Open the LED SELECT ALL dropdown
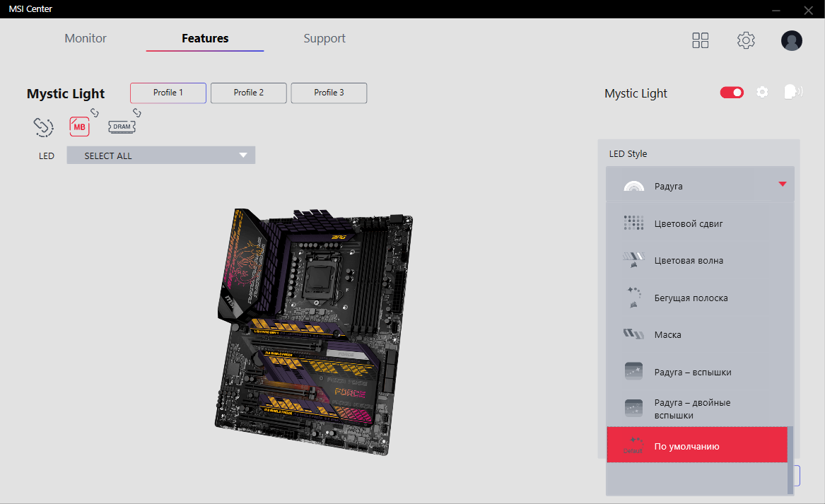825x504 pixels. coord(161,156)
